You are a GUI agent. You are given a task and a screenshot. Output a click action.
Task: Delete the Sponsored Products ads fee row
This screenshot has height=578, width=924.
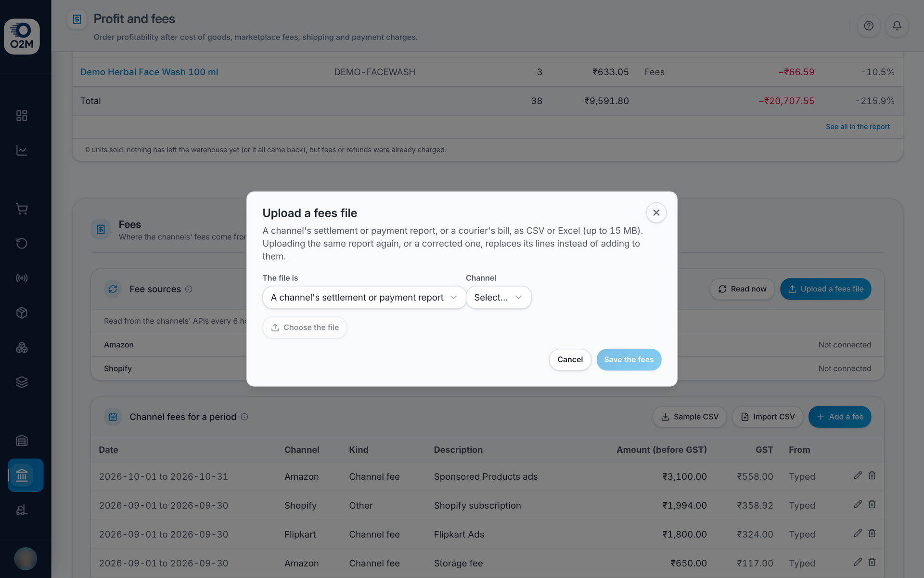point(872,475)
